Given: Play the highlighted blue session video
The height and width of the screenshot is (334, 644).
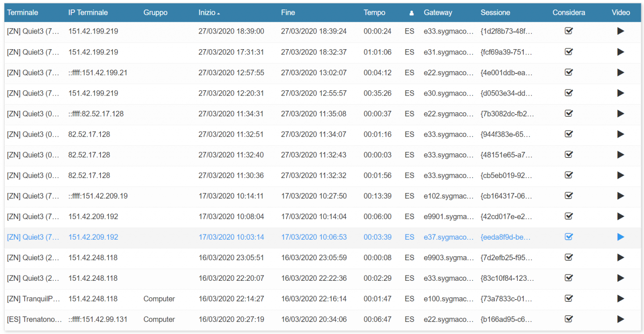Looking at the screenshot, I should (x=620, y=237).
